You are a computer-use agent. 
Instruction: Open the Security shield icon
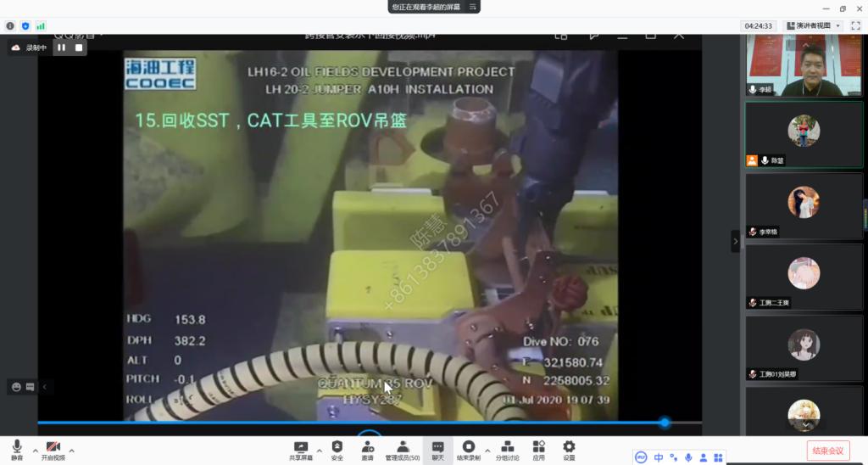(337, 447)
